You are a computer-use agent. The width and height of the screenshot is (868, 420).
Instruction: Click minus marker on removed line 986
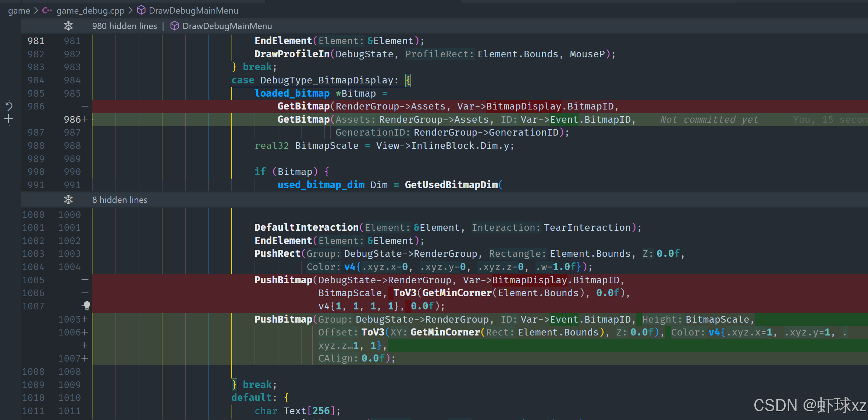[85, 107]
